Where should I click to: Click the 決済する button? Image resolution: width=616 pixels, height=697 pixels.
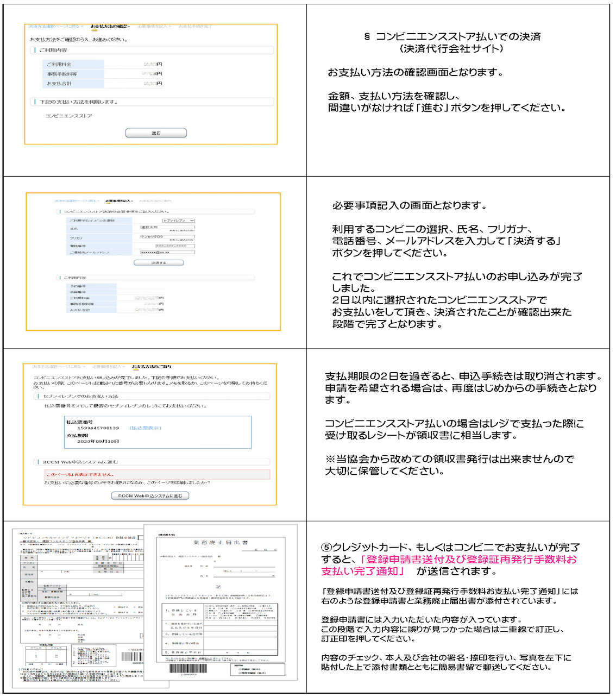pyautogui.click(x=159, y=262)
